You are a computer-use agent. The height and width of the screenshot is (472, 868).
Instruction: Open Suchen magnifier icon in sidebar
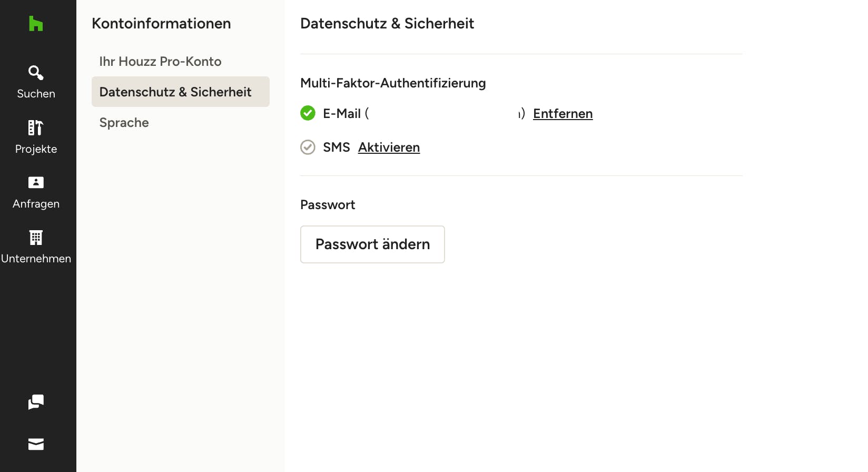(36, 72)
